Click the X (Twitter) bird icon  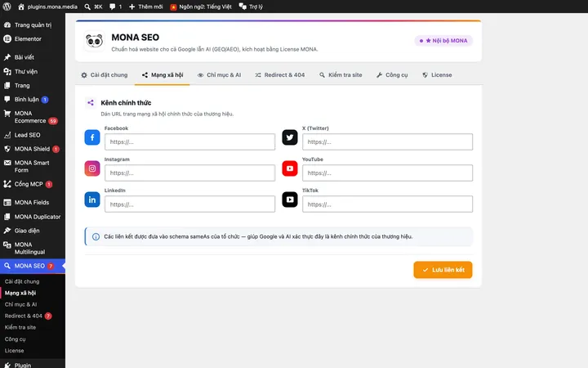(x=290, y=137)
